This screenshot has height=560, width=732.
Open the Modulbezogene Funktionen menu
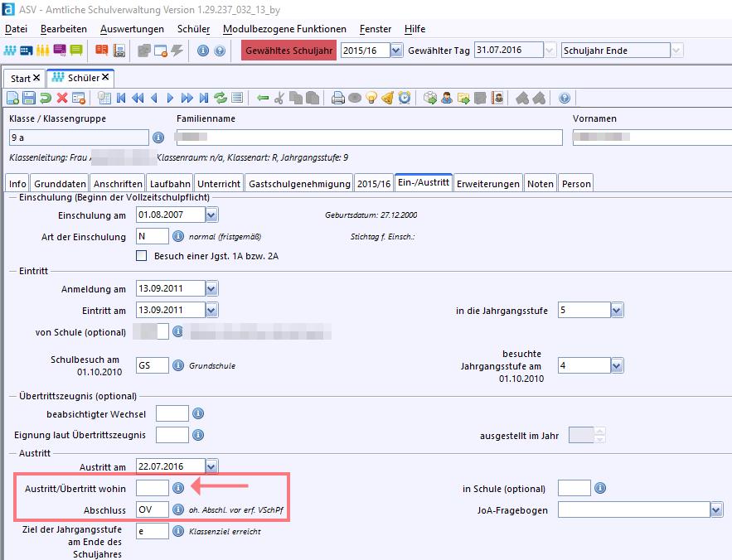pyautogui.click(x=285, y=29)
